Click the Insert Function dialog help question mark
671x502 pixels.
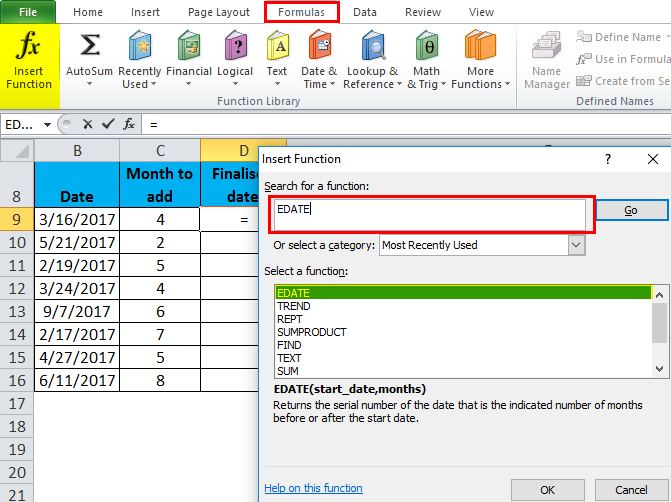[x=608, y=159]
